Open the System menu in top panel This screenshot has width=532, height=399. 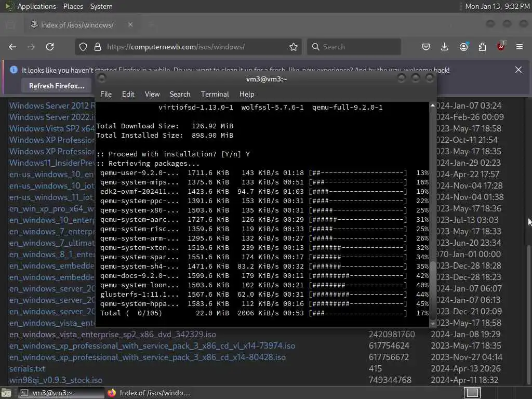point(101,6)
